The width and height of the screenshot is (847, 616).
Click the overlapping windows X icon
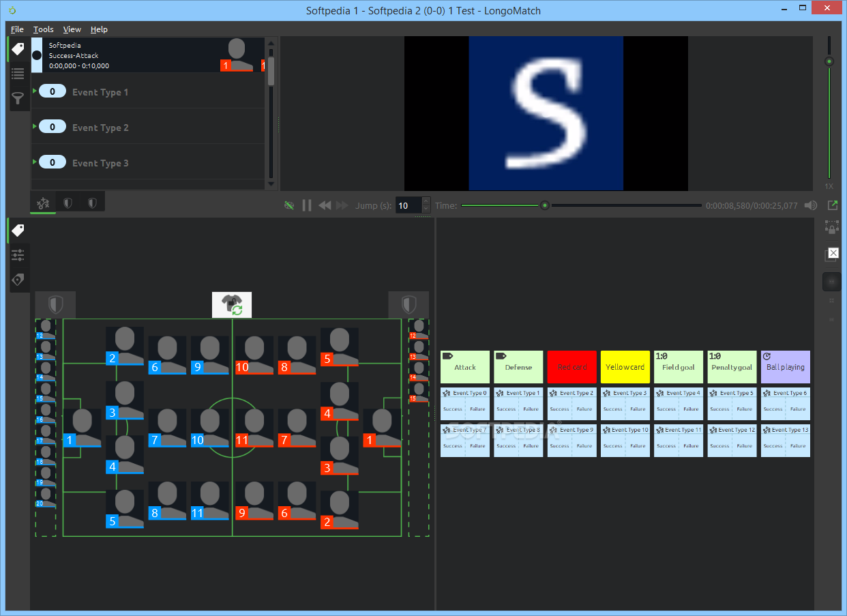(831, 254)
